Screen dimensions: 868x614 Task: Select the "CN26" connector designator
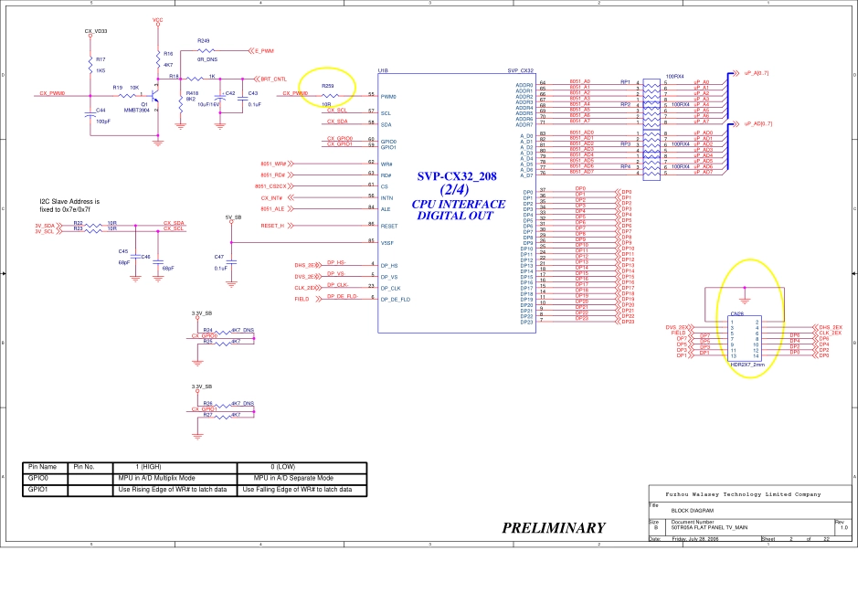click(736, 314)
